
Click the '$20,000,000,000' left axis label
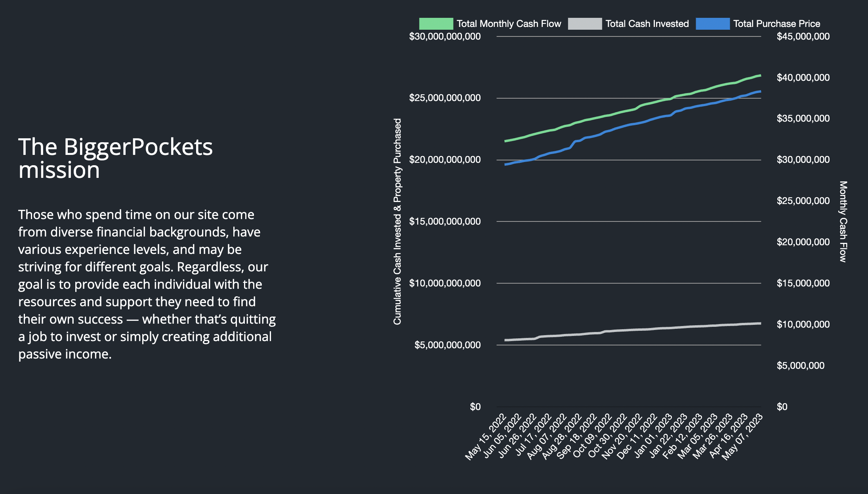tap(445, 160)
